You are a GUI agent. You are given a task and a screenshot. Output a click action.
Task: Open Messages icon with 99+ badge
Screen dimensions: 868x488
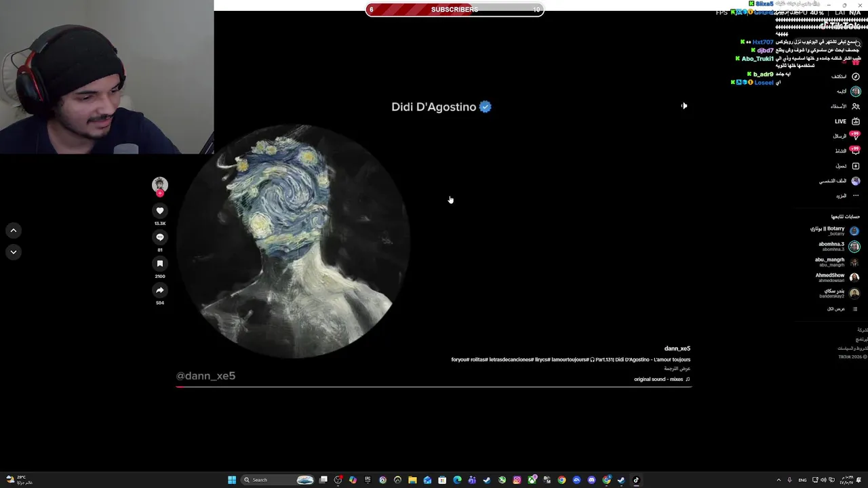pyautogui.click(x=856, y=136)
